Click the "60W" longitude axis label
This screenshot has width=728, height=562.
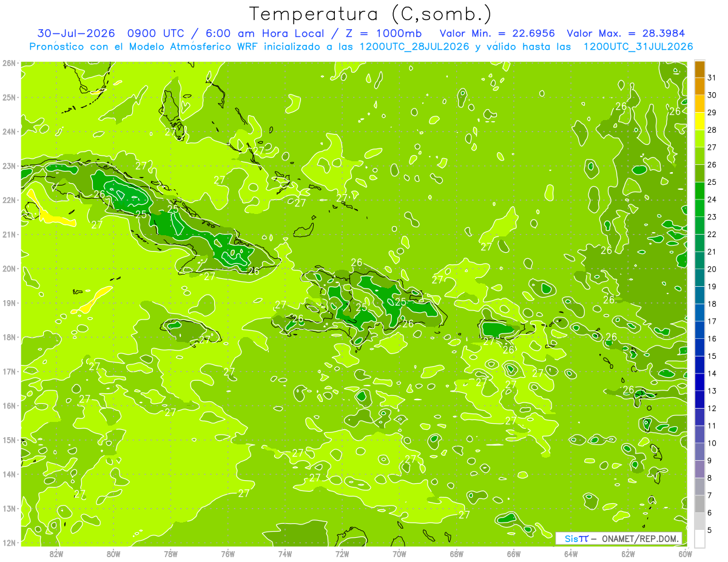pos(686,554)
